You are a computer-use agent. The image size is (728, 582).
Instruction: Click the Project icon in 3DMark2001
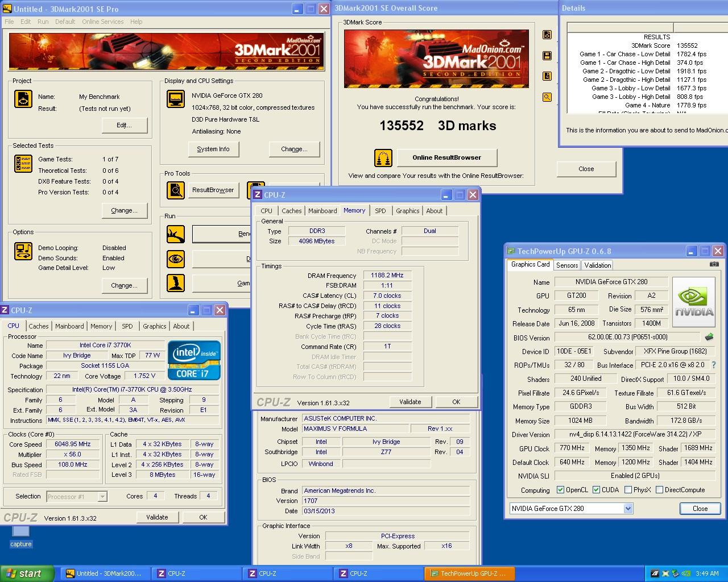point(23,99)
